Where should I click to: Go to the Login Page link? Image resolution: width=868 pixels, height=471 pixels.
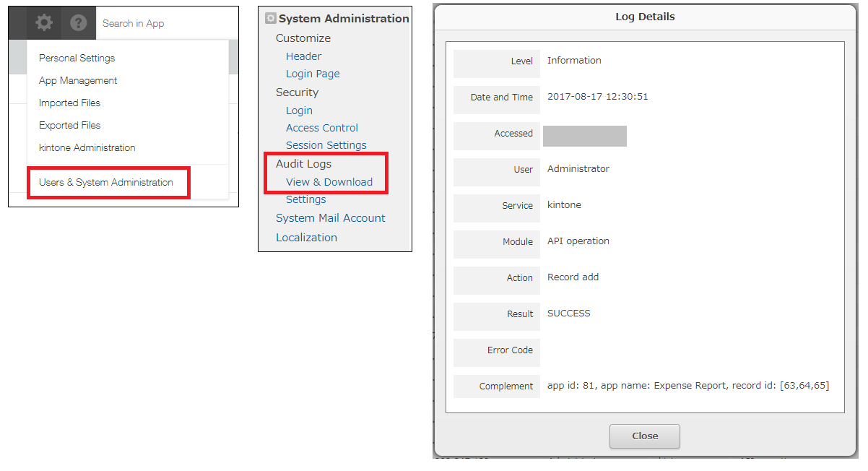(313, 74)
